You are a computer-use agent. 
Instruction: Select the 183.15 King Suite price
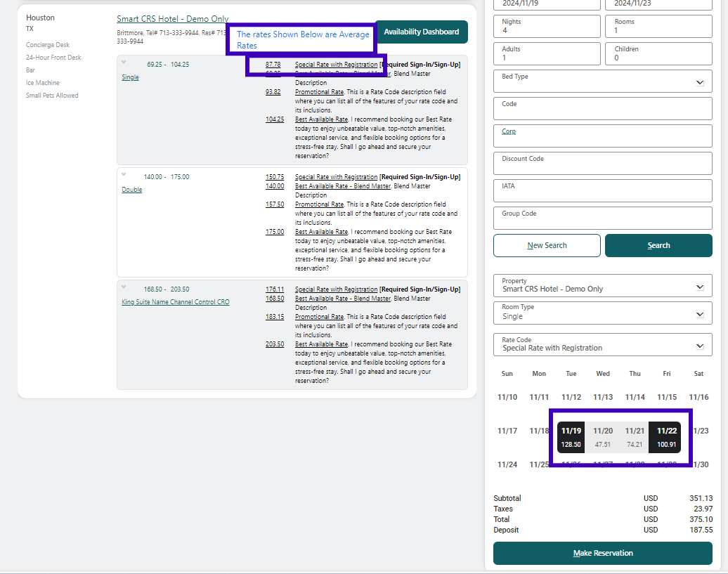click(x=275, y=316)
